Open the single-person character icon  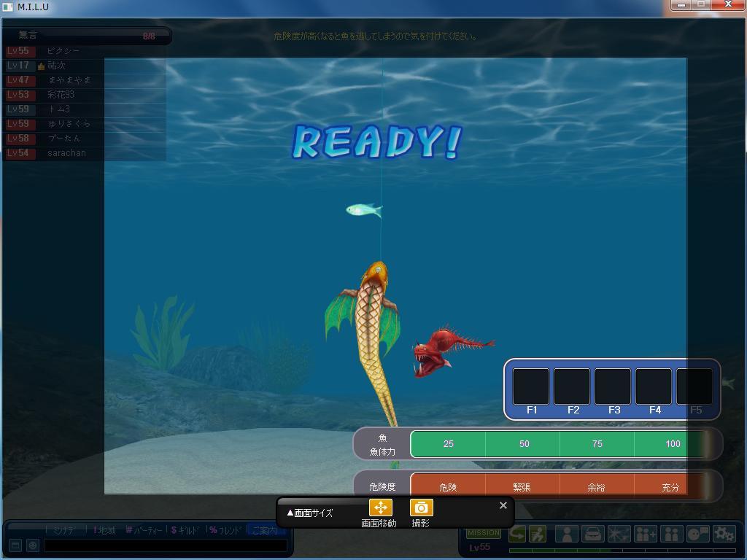tap(567, 534)
